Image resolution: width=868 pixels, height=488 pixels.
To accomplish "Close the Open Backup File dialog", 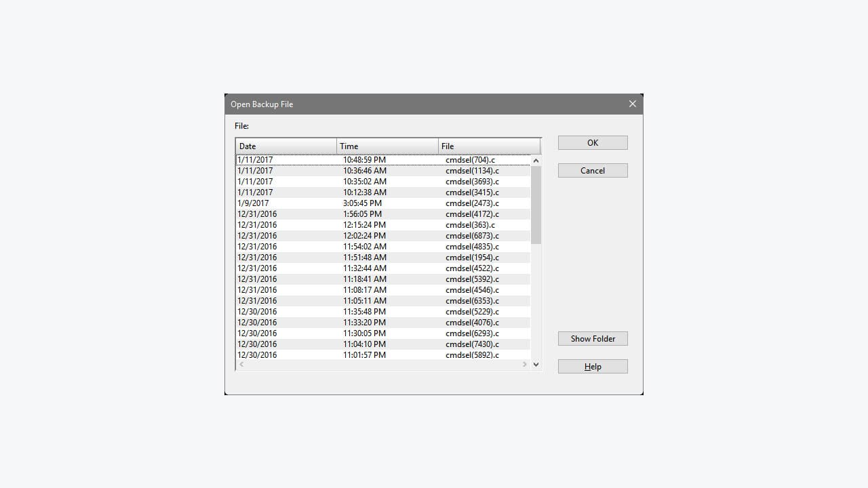I will 632,104.
